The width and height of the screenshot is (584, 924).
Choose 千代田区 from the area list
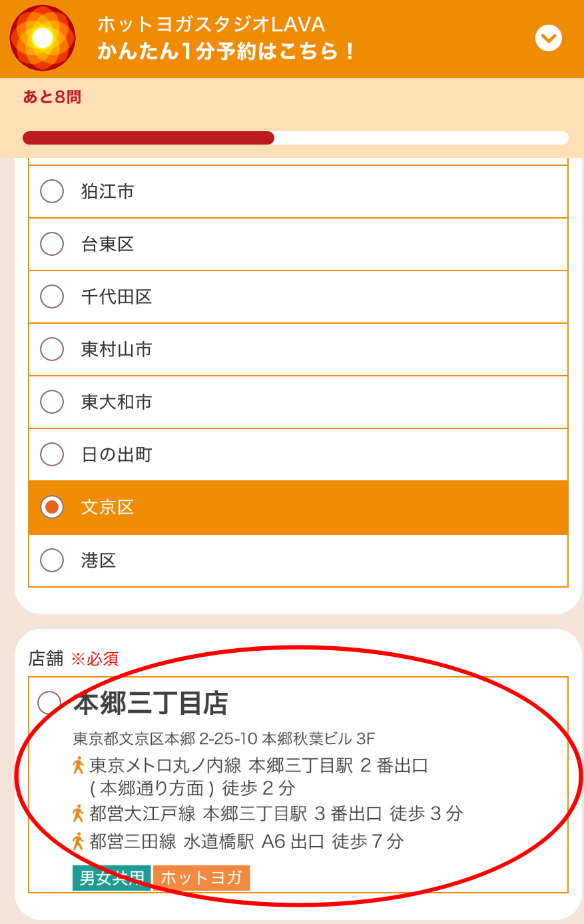pyautogui.click(x=298, y=296)
